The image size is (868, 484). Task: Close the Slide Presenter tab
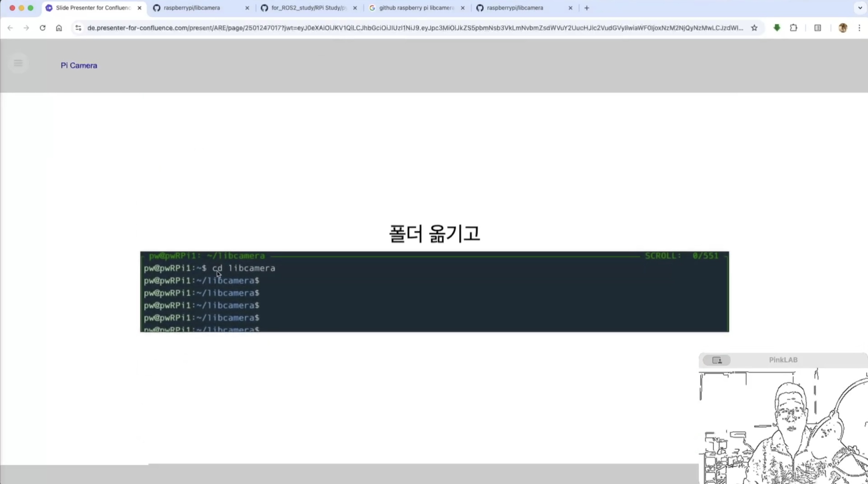(139, 8)
